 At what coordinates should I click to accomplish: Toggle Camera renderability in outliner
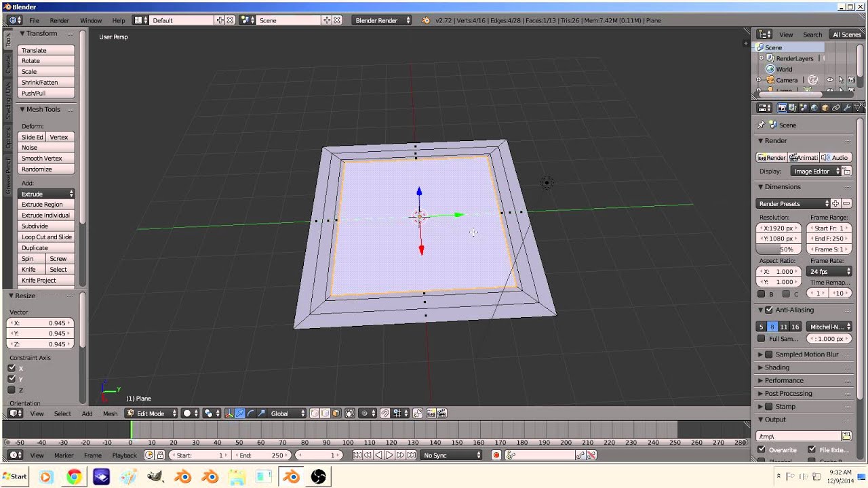pos(851,80)
